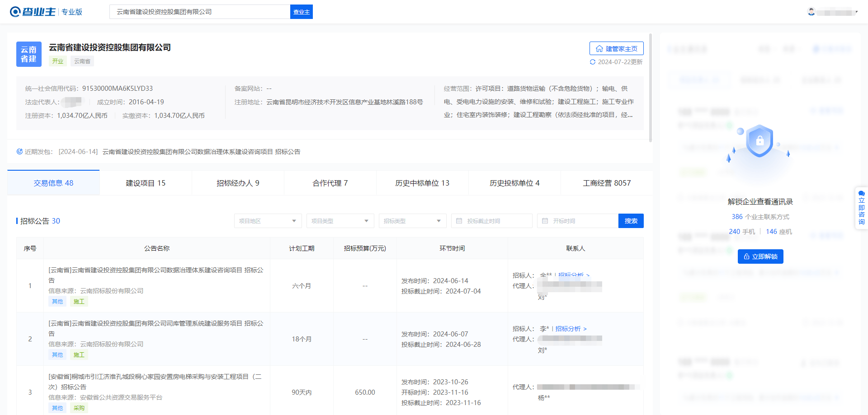This screenshot has width=868, height=415.
Task: Click the 施工 tag in row 2
Action: [x=79, y=355]
